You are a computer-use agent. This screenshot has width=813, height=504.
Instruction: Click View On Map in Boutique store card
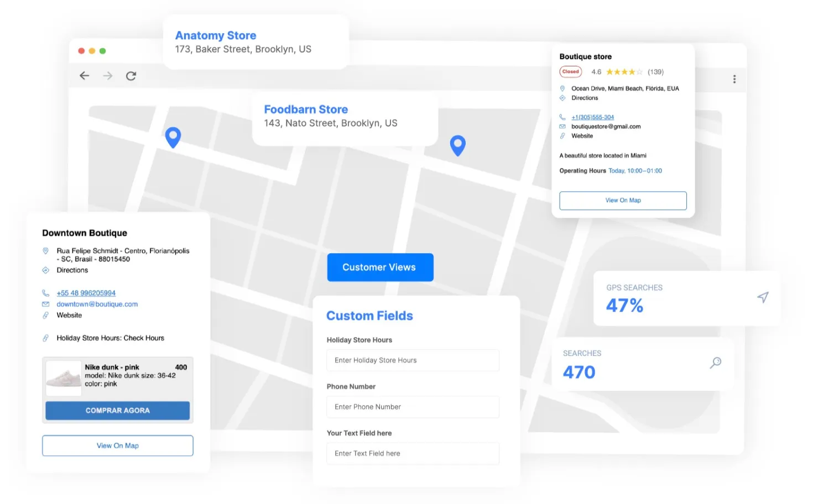pyautogui.click(x=623, y=201)
